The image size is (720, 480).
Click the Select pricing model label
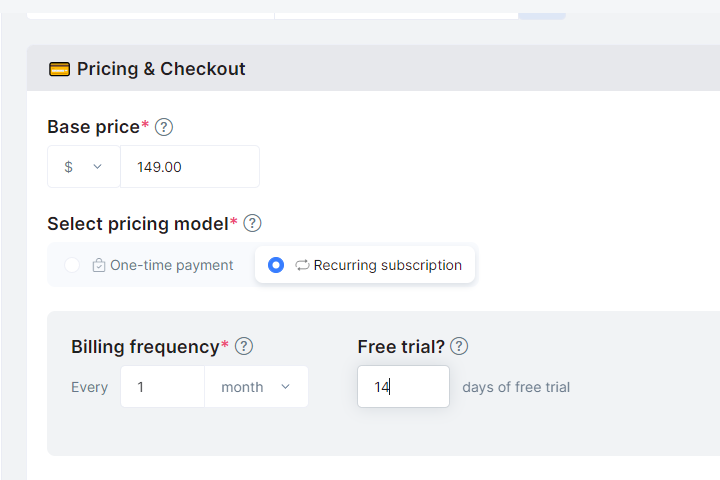pos(138,223)
